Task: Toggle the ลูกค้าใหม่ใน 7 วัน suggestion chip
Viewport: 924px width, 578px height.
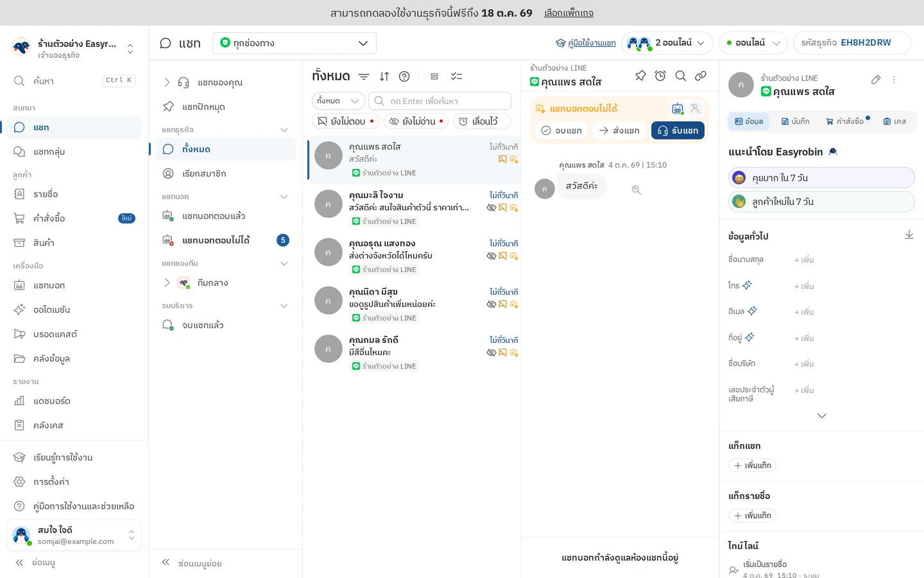Action: click(x=821, y=202)
